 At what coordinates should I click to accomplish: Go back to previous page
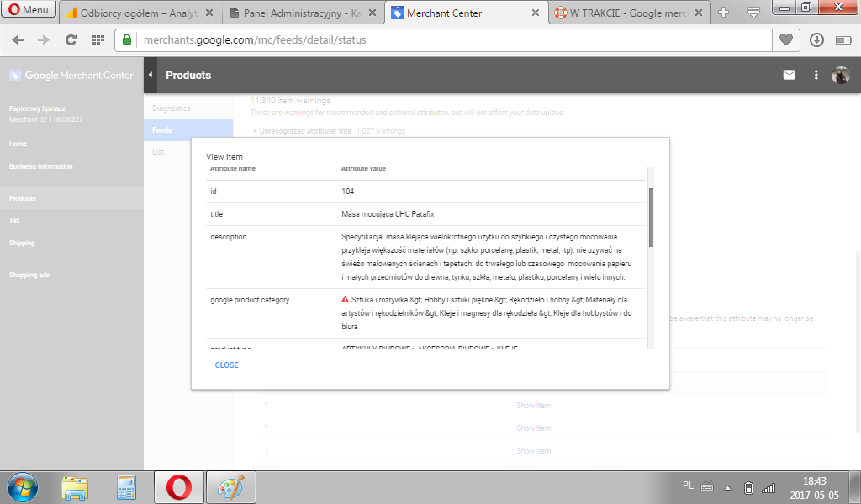click(18, 40)
